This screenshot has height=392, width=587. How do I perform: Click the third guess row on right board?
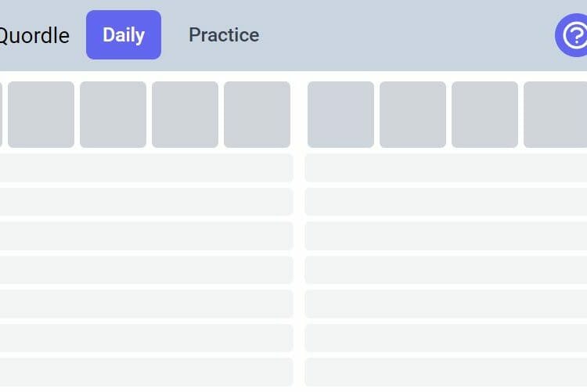446,202
